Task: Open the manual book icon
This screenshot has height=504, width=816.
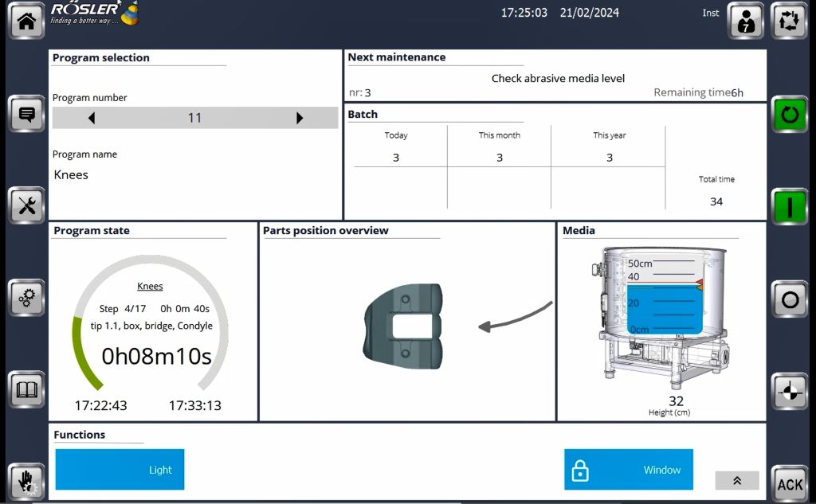Action: pos(26,389)
